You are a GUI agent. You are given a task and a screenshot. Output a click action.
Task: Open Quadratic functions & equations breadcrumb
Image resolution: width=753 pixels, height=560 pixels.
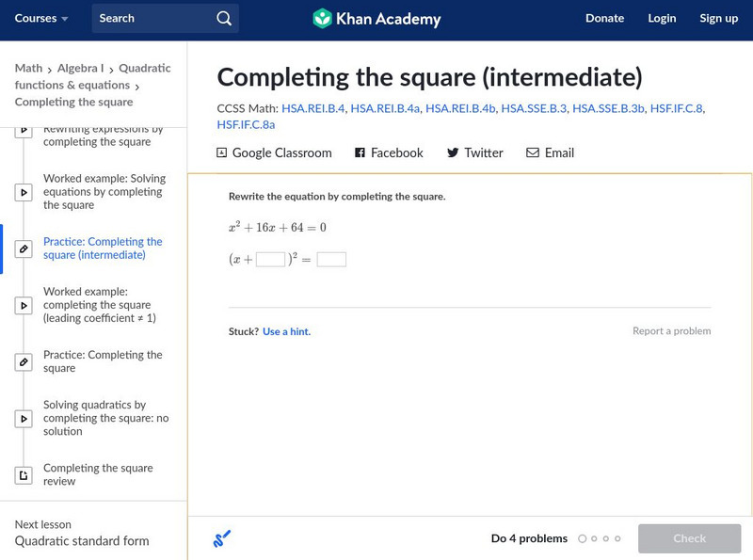(x=92, y=76)
